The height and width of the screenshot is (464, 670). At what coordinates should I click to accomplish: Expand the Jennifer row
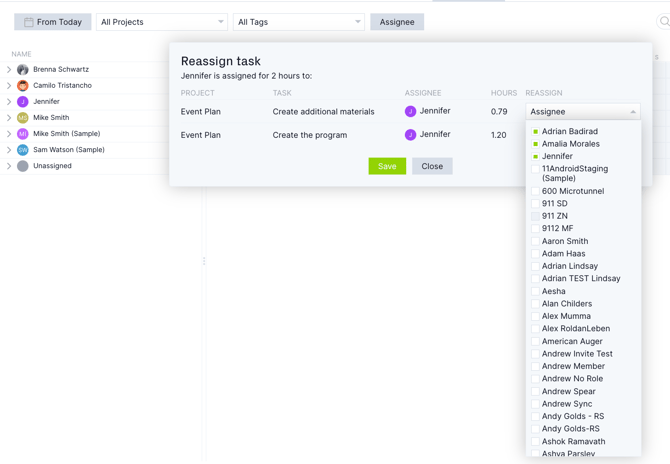[x=9, y=102]
